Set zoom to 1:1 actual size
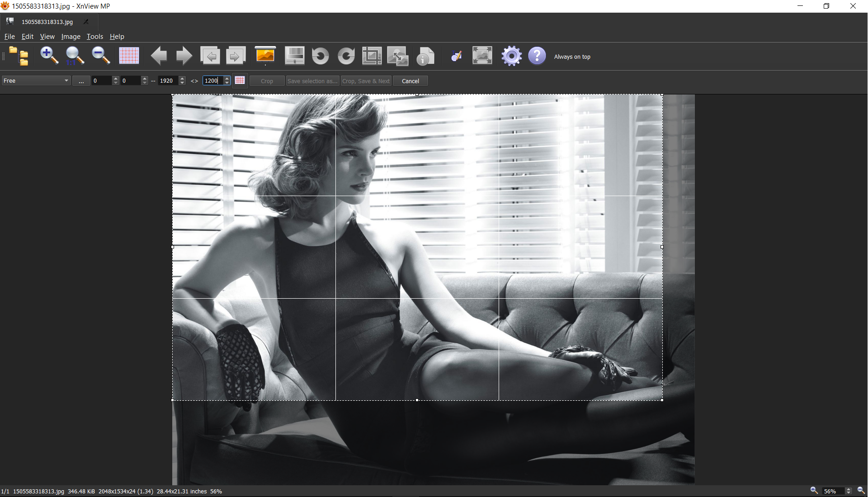Image resolution: width=868 pixels, height=497 pixels. [75, 56]
